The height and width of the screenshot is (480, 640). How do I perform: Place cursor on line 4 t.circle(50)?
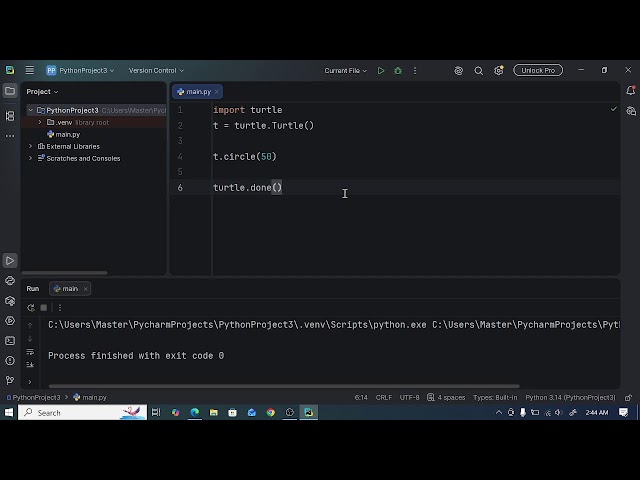tap(244, 156)
